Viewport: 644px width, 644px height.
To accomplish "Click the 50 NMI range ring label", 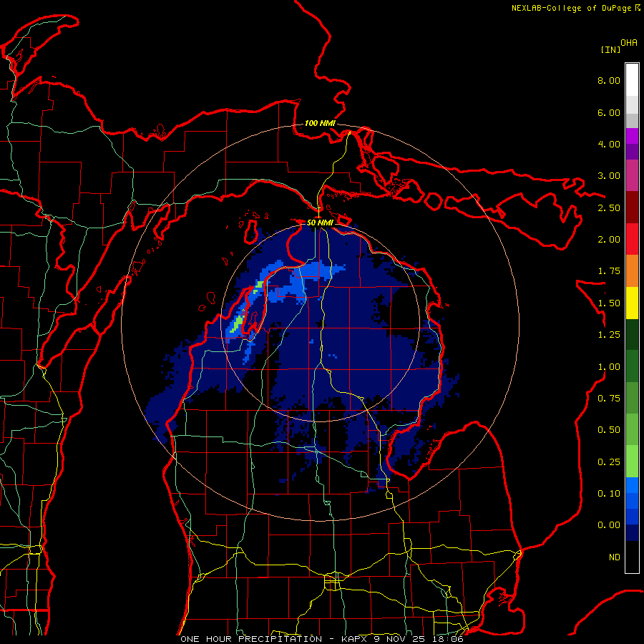I will (x=320, y=223).
